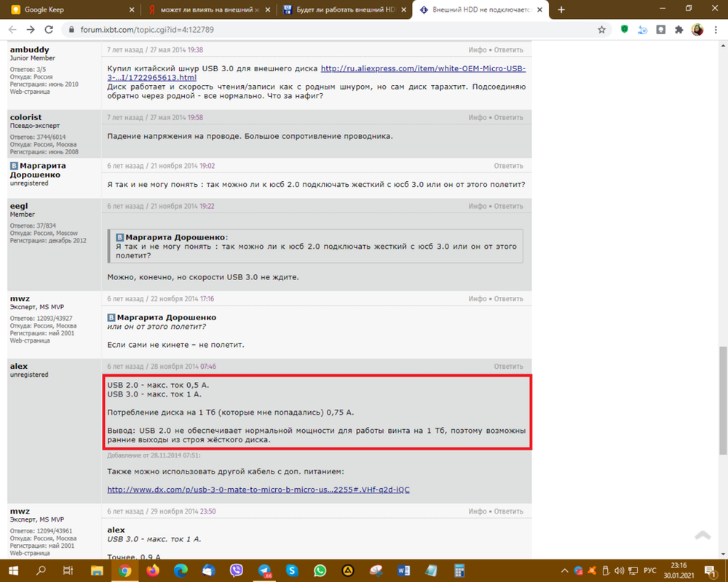Open Windows taskbar search
This screenshot has width=728, height=582.
41,570
